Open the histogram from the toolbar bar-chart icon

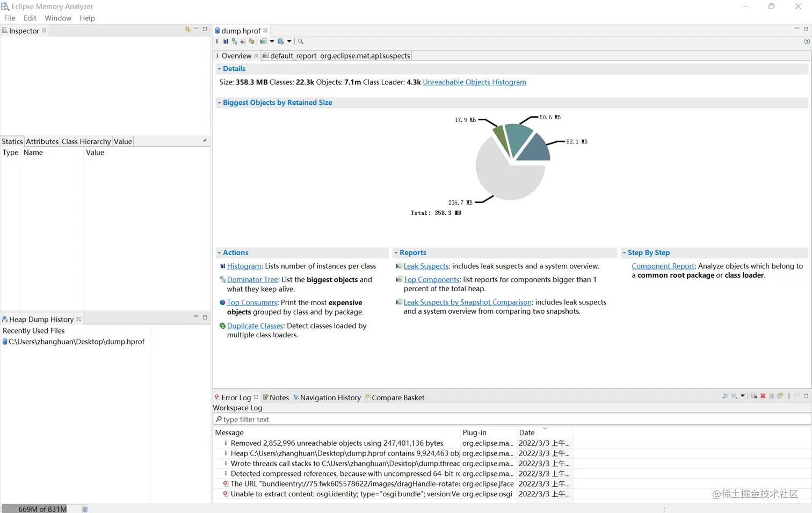(226, 41)
